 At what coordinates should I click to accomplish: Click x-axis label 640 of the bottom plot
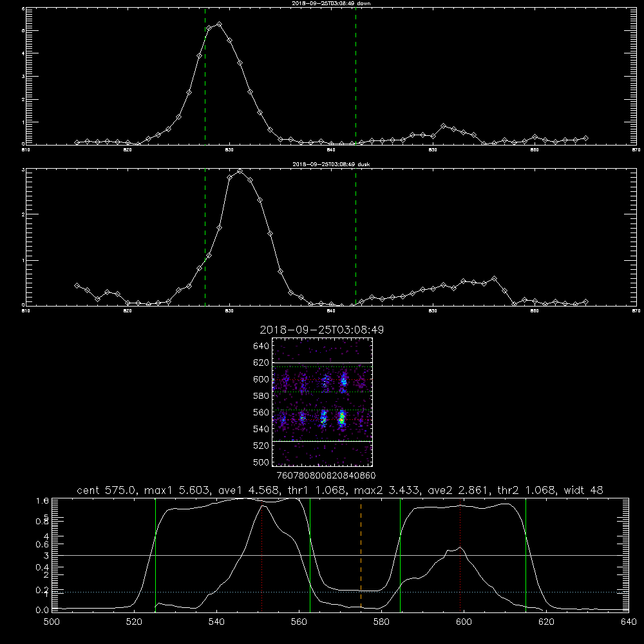click(x=629, y=622)
